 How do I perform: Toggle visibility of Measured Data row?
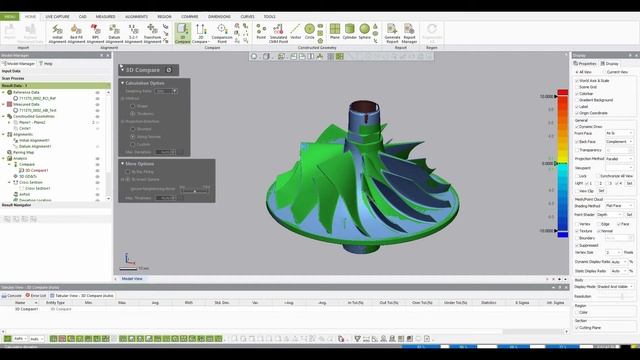tap(98, 104)
